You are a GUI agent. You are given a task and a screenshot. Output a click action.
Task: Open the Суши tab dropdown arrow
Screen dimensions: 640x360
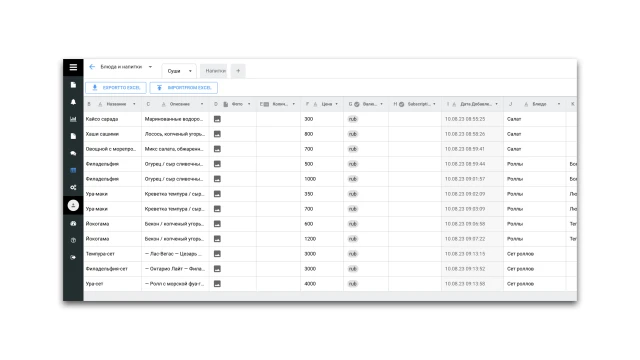point(190,71)
